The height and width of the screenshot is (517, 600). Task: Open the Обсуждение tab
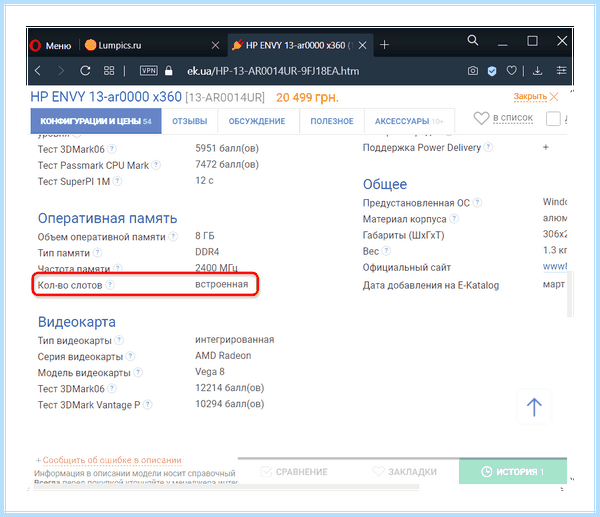pyautogui.click(x=257, y=121)
